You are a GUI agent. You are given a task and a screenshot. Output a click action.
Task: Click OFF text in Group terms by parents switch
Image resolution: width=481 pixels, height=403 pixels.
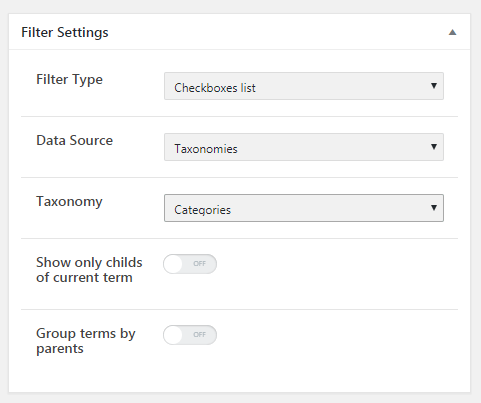pos(199,335)
